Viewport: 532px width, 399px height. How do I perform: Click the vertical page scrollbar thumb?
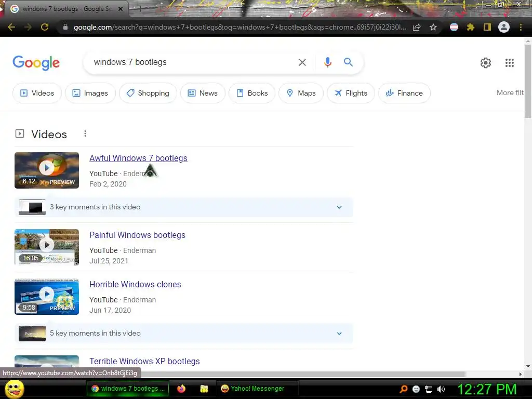pyautogui.click(x=528, y=81)
